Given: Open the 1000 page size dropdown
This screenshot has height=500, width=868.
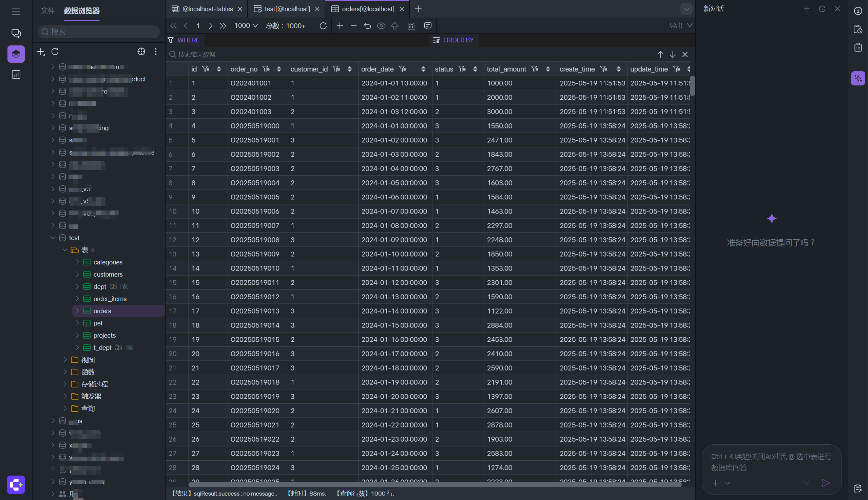Looking at the screenshot, I should (x=246, y=26).
